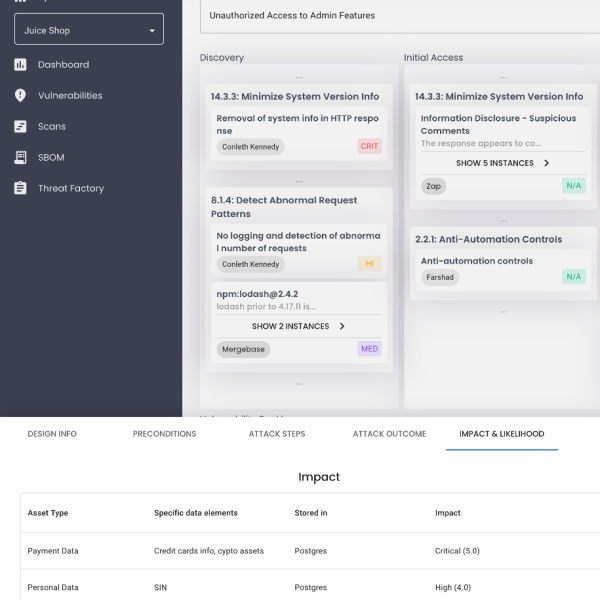
Task: Select the Attack Steps tab
Action: [x=277, y=434]
